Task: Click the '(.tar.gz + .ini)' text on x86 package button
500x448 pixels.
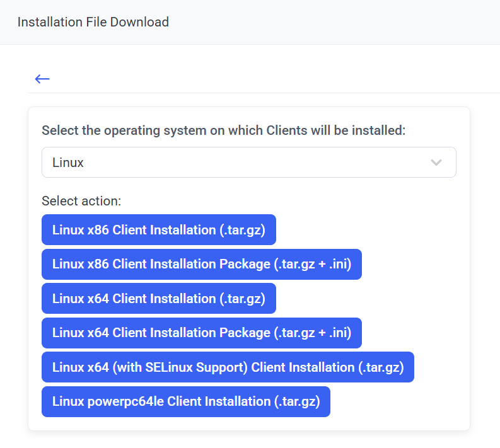Action: (312, 264)
